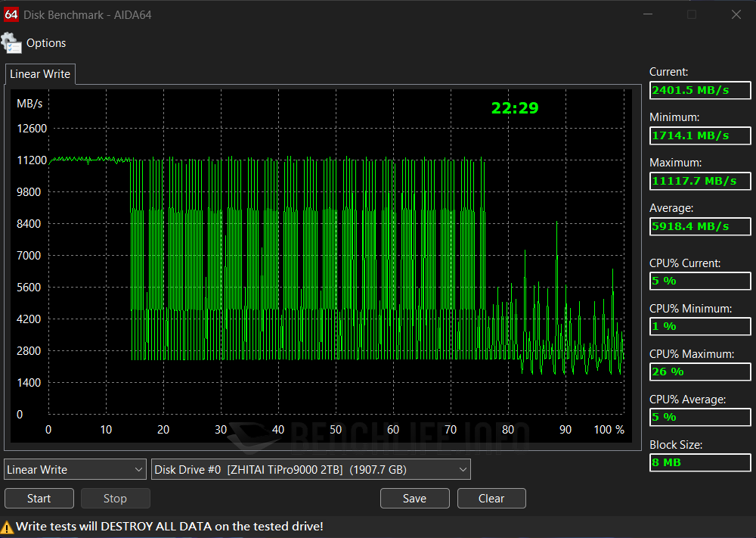Minimize the Disk Benchmark window
The height and width of the screenshot is (538, 756).
pyautogui.click(x=648, y=14)
